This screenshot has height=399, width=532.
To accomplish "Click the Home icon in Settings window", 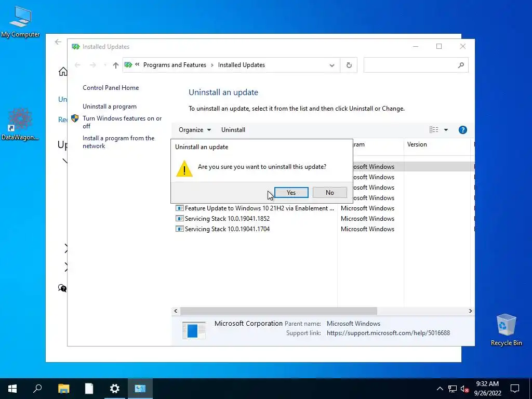I will [63, 72].
